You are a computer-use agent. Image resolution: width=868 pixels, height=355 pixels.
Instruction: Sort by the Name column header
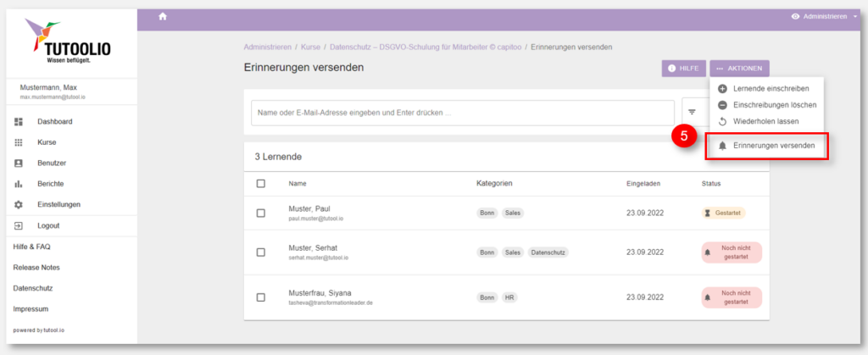298,184
